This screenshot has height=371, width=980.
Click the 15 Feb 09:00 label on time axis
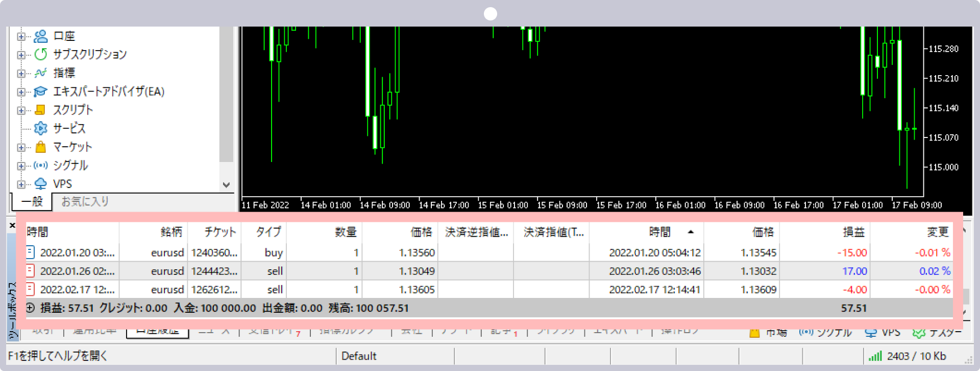(562, 205)
